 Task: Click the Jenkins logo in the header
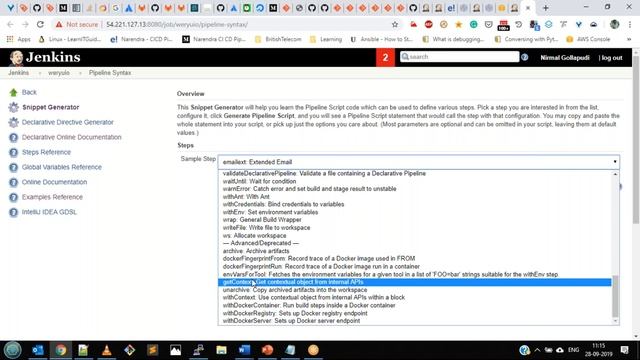pos(45,58)
